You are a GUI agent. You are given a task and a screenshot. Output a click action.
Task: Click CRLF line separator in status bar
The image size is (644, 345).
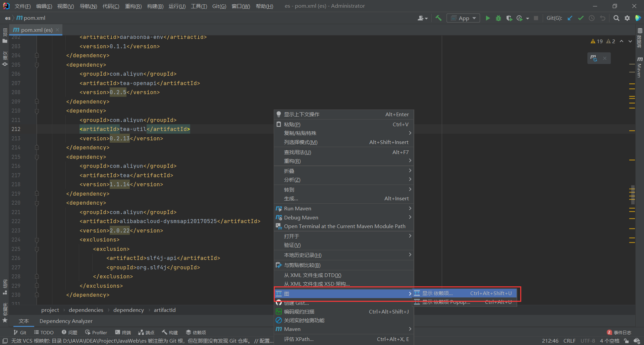pos(569,341)
